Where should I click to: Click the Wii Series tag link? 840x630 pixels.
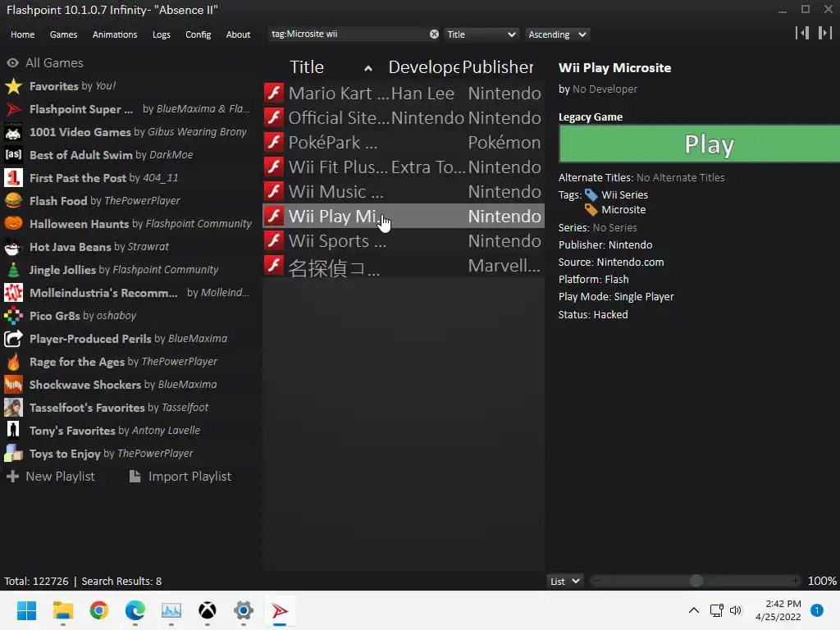[x=624, y=195]
